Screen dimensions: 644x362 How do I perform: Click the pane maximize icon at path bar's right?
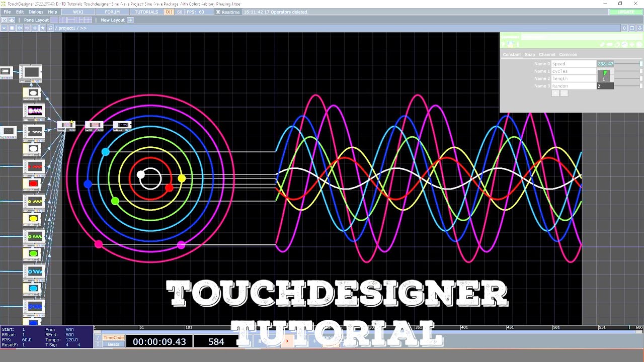click(632, 28)
